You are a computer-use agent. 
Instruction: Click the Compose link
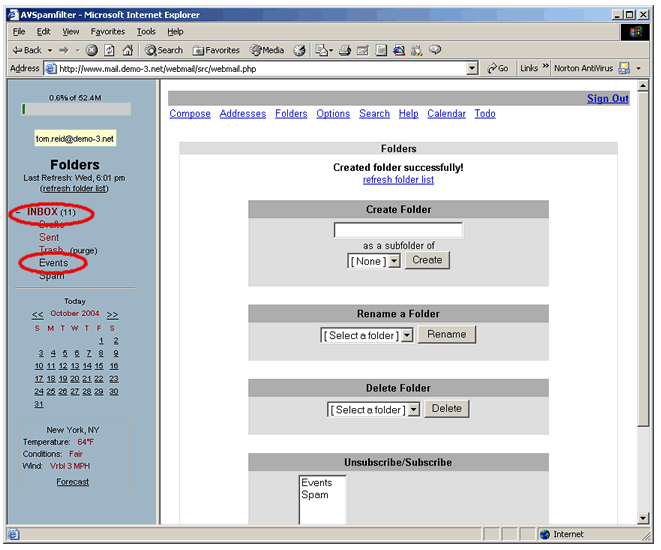point(190,114)
